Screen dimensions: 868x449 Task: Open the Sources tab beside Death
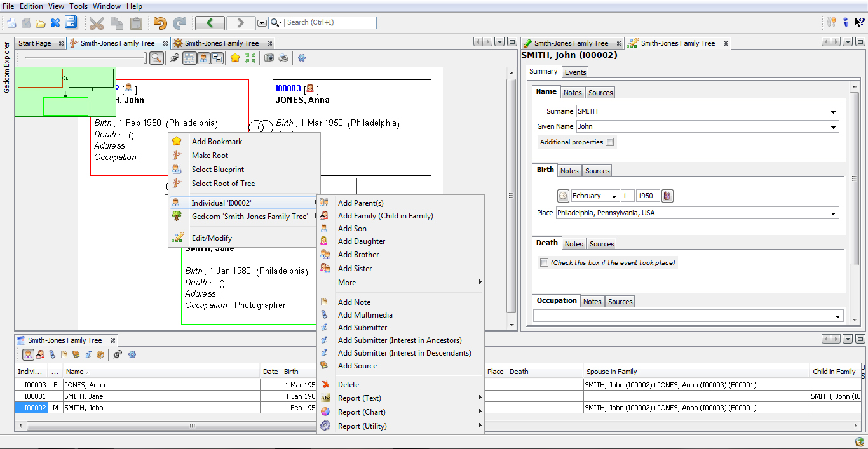[602, 244]
